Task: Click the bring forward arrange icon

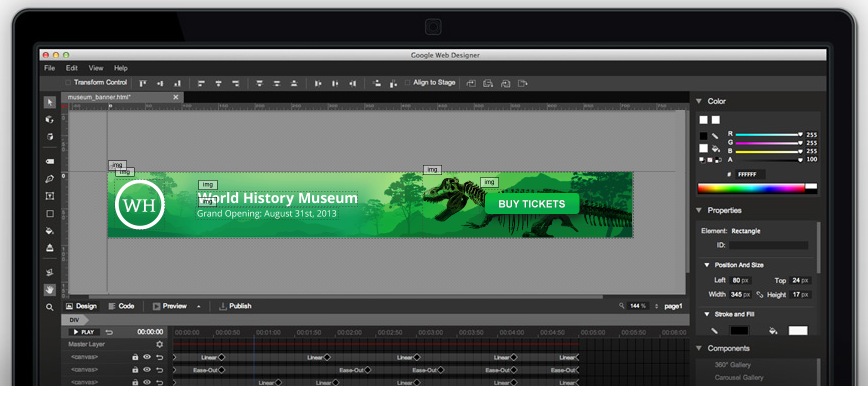Action: point(488,84)
